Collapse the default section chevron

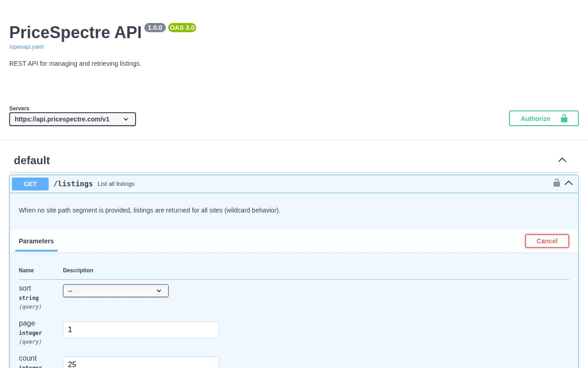(x=562, y=160)
